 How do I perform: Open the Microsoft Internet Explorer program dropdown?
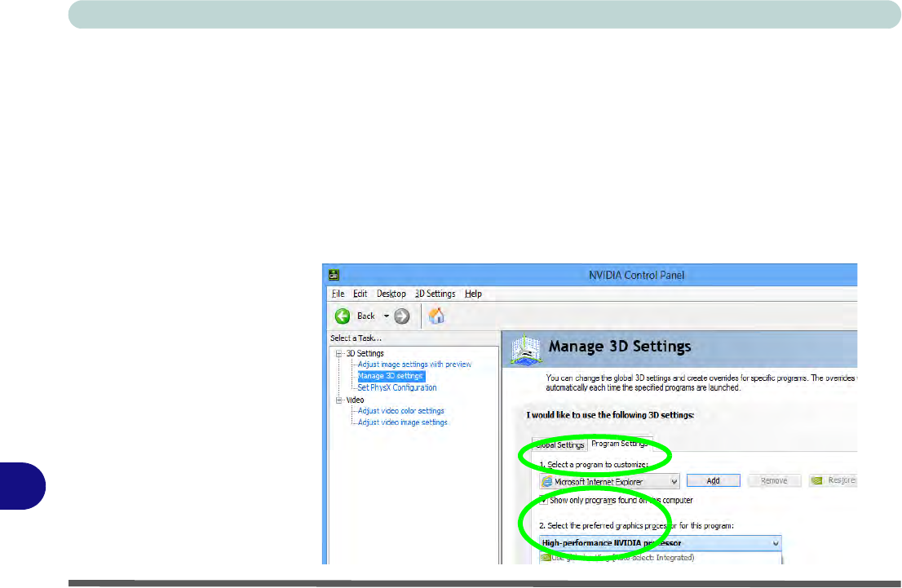point(609,481)
